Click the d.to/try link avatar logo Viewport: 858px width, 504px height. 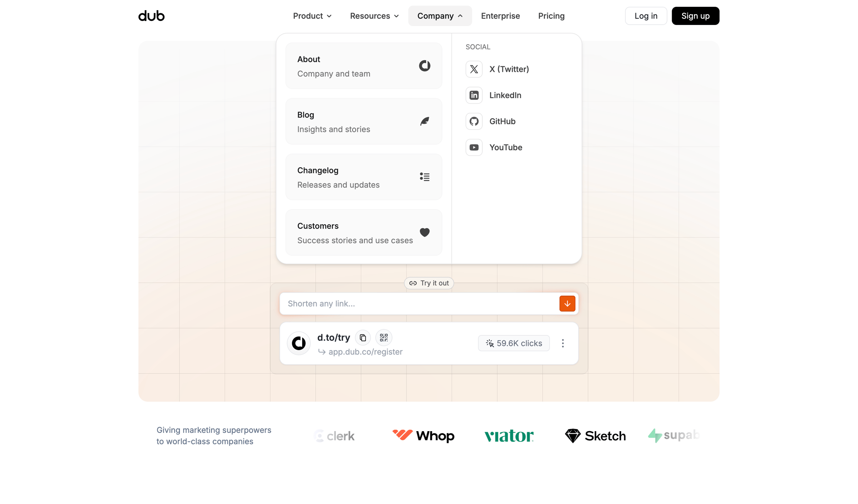point(299,343)
